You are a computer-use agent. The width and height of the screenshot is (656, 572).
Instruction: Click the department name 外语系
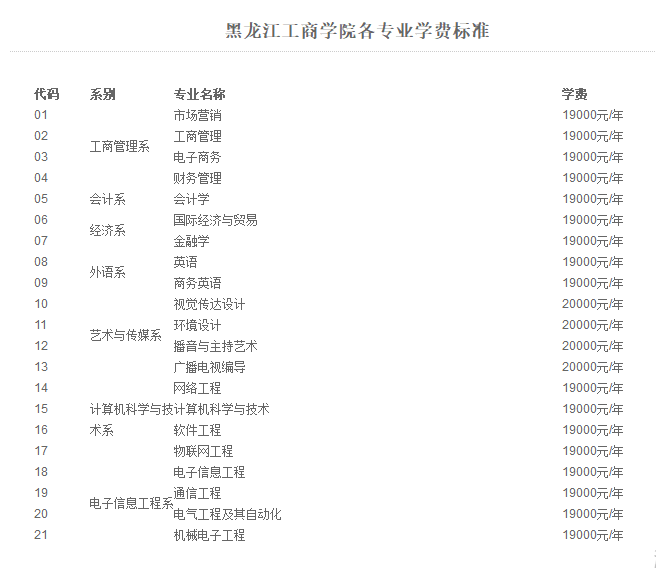coord(108,272)
